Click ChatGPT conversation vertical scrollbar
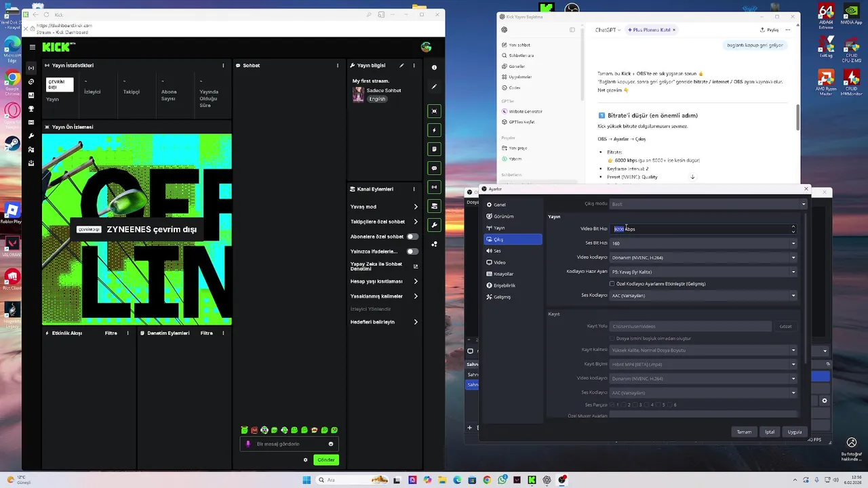This screenshot has height=488, width=868. click(x=797, y=117)
